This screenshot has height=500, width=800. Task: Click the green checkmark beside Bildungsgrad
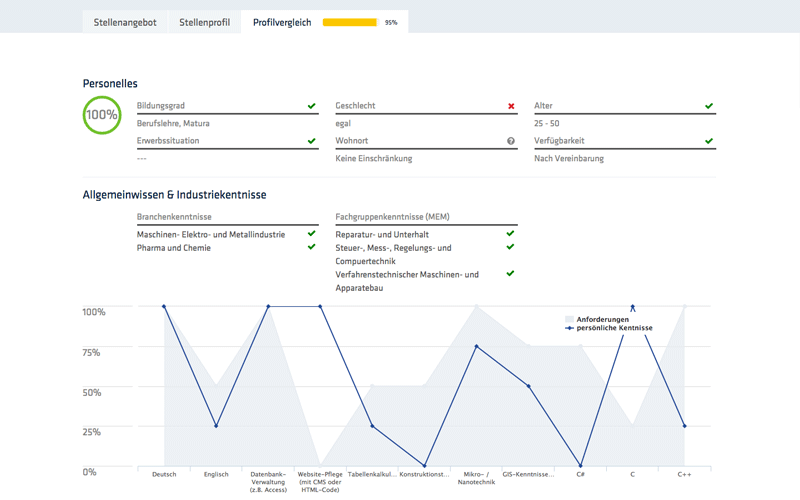click(x=312, y=106)
